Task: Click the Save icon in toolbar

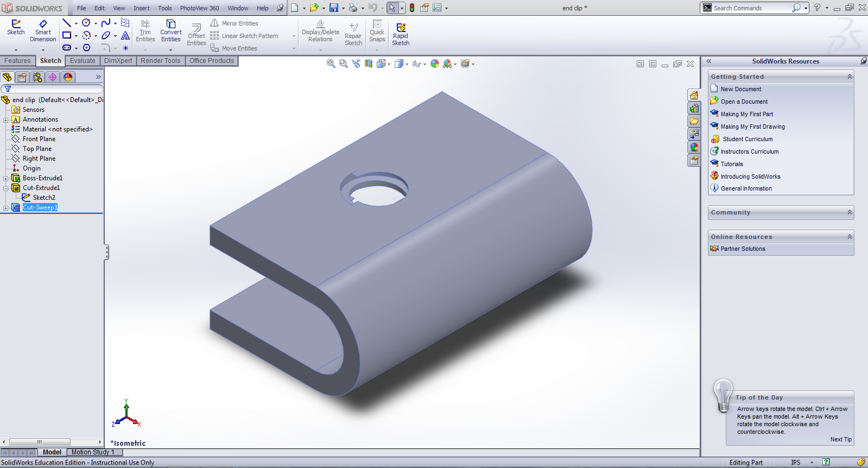Action: coord(334,8)
